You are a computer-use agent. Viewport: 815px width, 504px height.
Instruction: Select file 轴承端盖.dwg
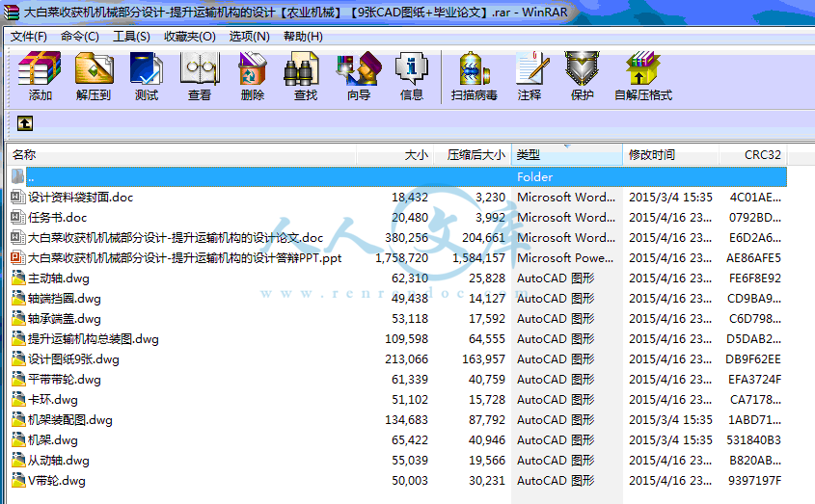point(65,319)
